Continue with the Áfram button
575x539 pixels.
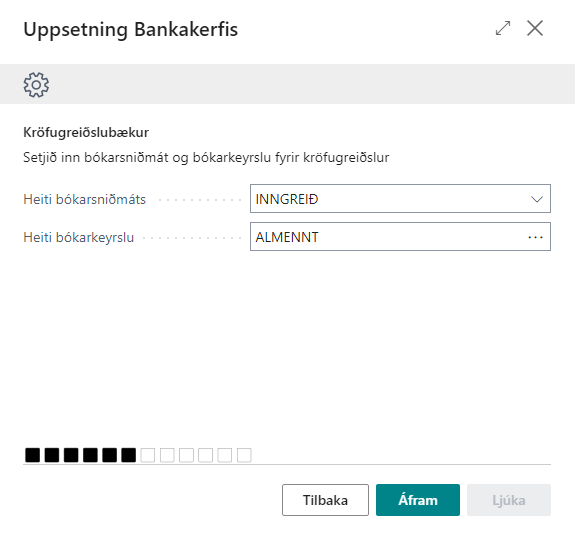418,500
